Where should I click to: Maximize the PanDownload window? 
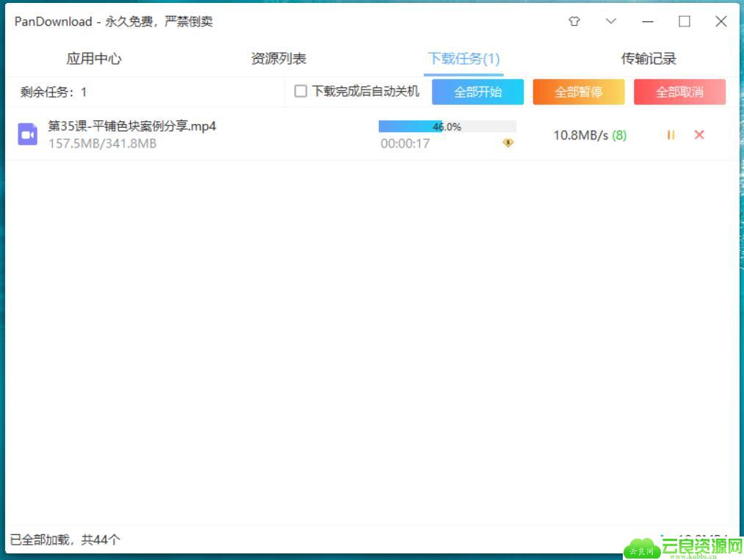coord(685,21)
